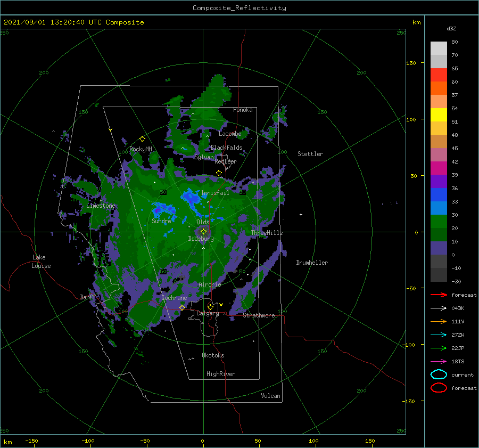Screen dimensions: 479x448
Task: Click the cyan 27ZW arrow in legend
Action: (439, 335)
